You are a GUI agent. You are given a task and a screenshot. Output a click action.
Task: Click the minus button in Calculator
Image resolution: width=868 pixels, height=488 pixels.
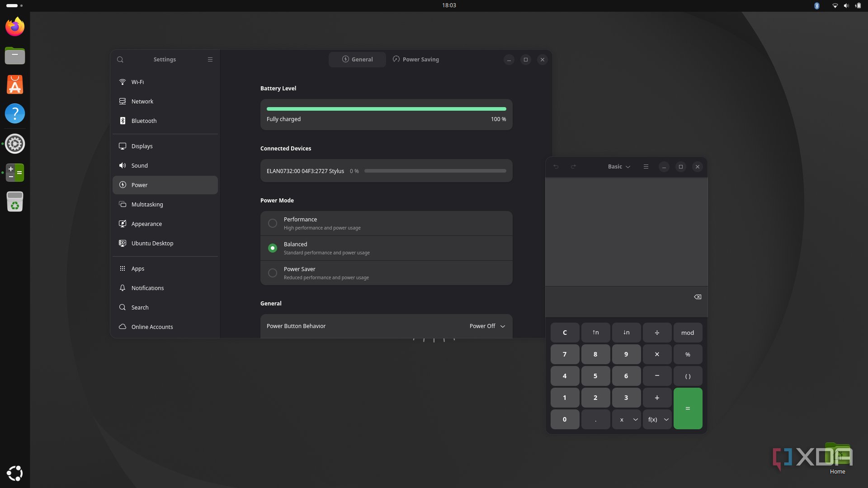coord(657,376)
